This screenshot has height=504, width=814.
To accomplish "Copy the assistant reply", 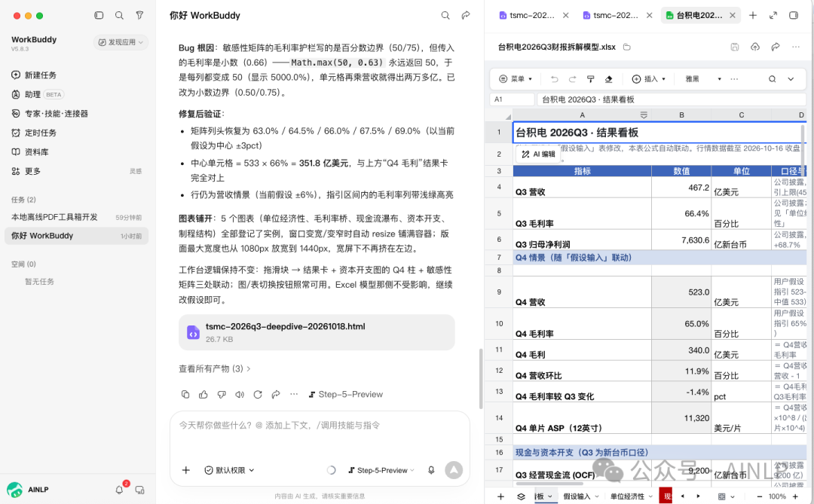I will coord(185,395).
